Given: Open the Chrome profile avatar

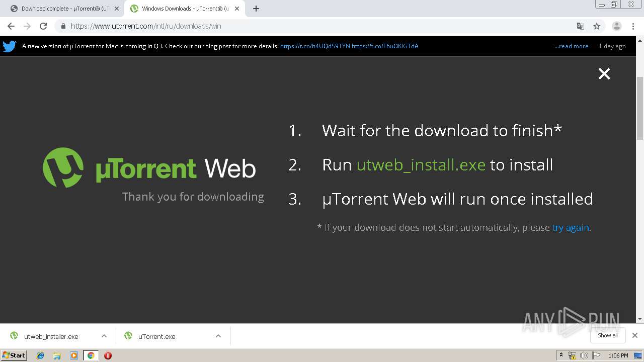Looking at the screenshot, I should [x=617, y=26].
